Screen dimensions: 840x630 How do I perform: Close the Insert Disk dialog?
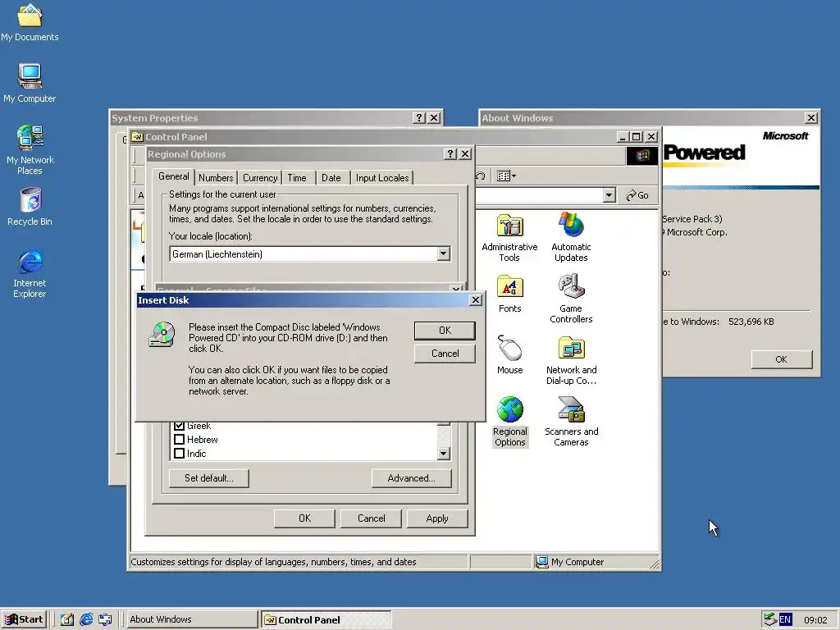475,300
